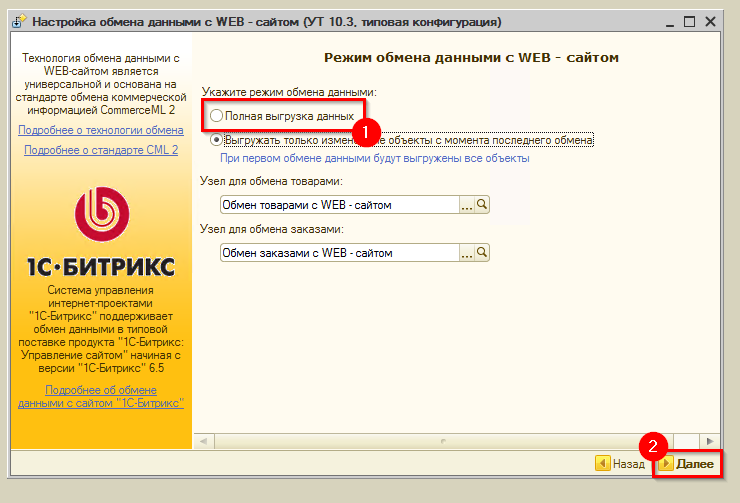Click the window title bar app icon

point(19,22)
